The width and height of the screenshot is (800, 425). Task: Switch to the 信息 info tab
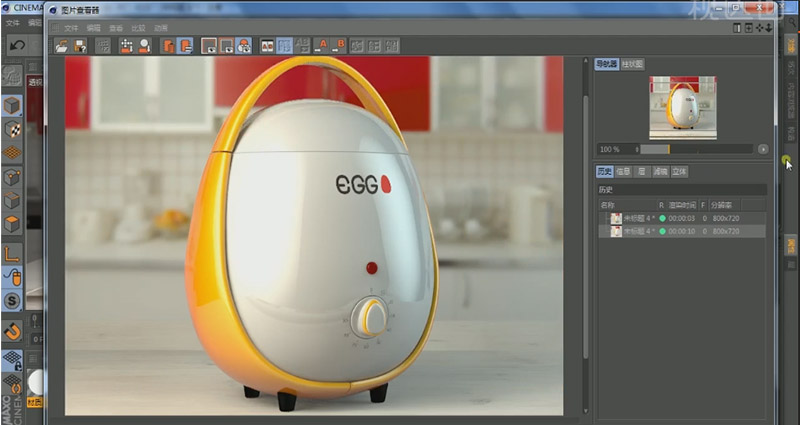623,172
